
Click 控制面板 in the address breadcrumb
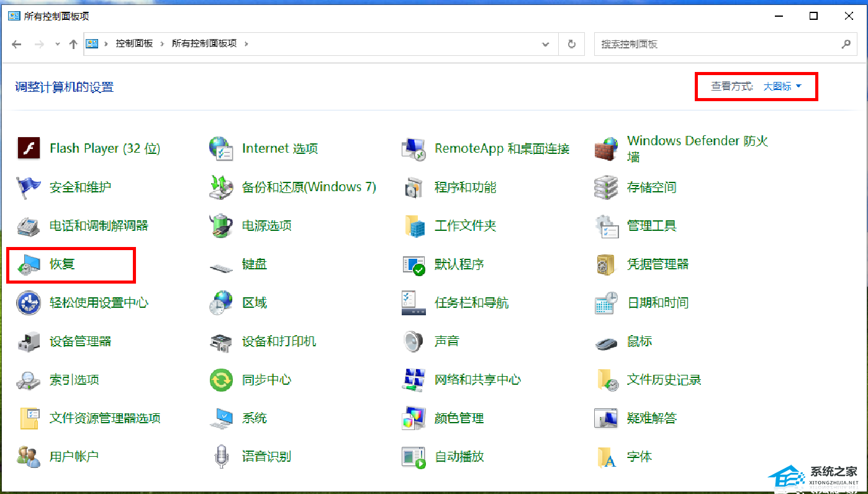134,43
